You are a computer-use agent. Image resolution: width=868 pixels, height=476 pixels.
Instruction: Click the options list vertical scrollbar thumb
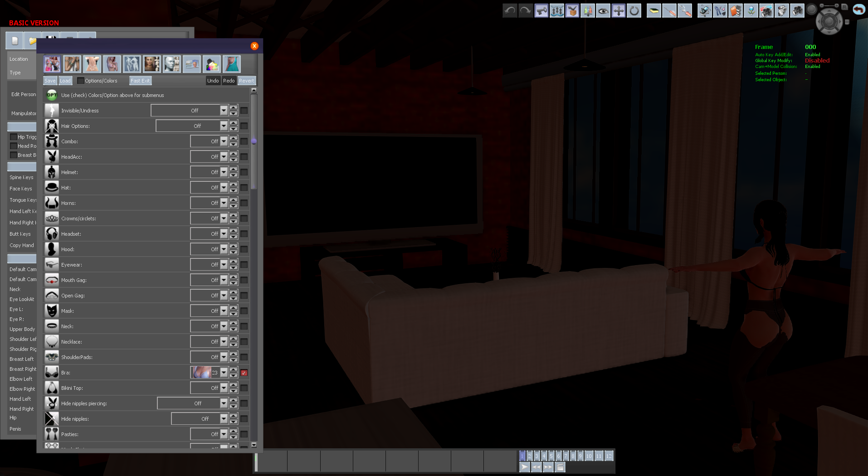tap(254, 141)
